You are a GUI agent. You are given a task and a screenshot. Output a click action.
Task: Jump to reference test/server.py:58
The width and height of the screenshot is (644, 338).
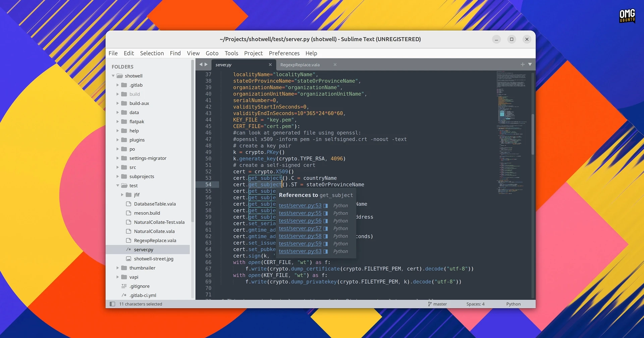(300, 236)
